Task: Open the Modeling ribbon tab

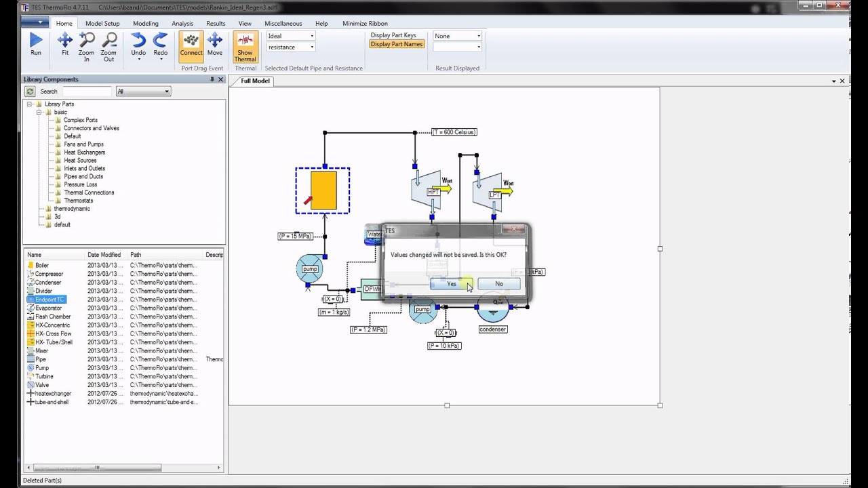Action: pos(145,24)
